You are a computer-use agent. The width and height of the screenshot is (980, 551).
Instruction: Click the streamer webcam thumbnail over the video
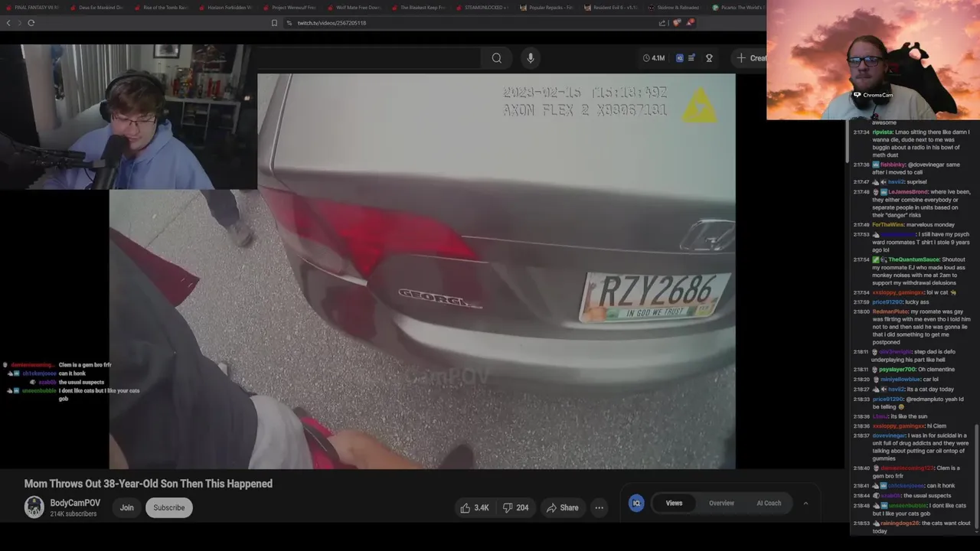click(127, 116)
